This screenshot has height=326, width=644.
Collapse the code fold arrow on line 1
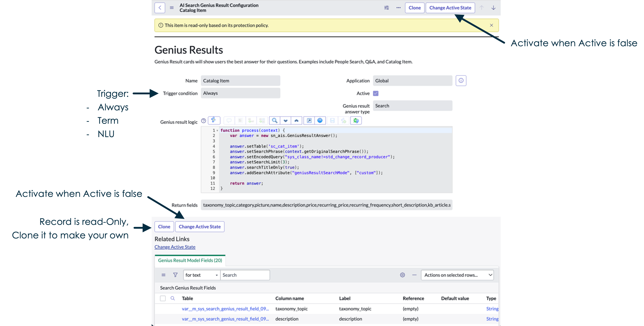pyautogui.click(x=217, y=130)
